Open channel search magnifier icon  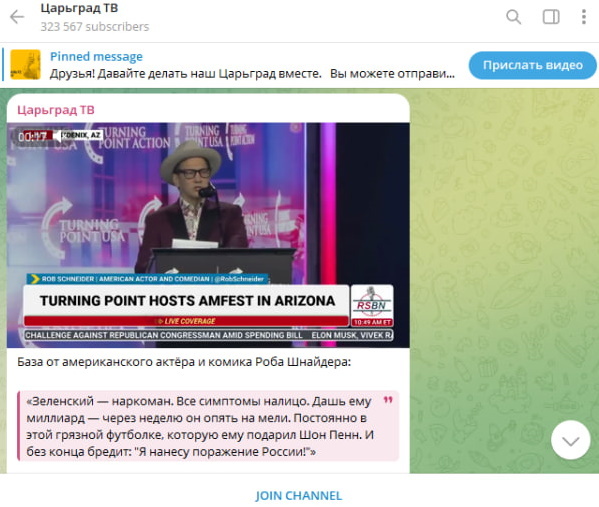pos(513,17)
